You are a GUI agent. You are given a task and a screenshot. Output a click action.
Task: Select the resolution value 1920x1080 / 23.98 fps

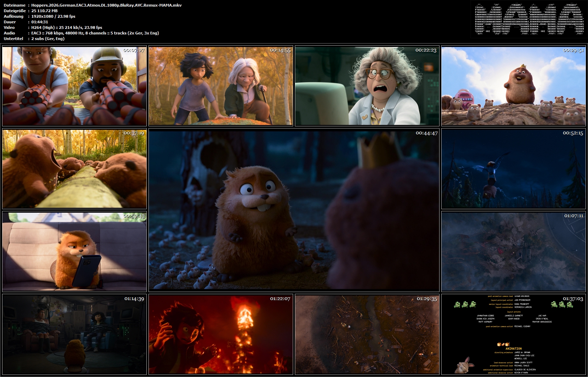coord(53,16)
